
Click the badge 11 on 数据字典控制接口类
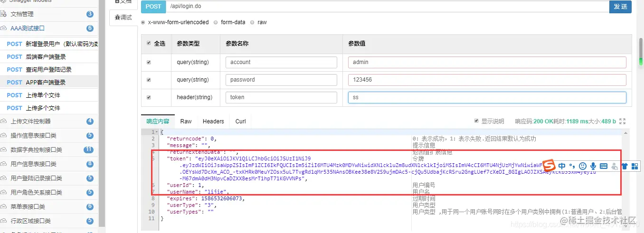pos(88,149)
